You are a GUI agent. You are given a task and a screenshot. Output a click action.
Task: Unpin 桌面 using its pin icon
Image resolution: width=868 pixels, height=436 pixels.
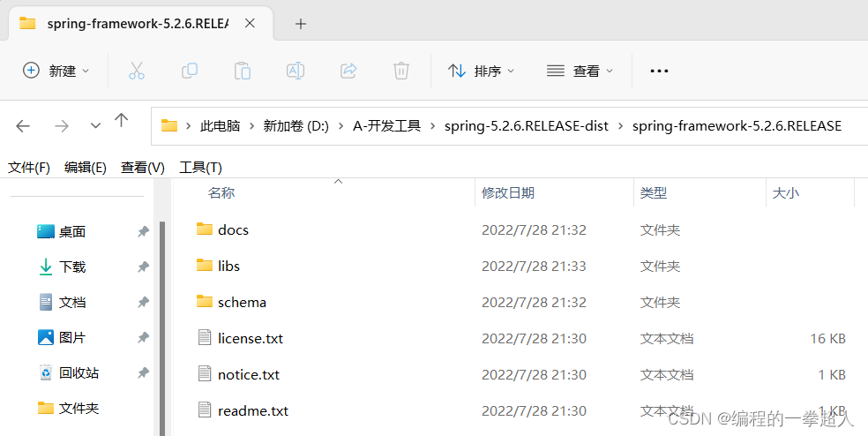[x=144, y=231]
